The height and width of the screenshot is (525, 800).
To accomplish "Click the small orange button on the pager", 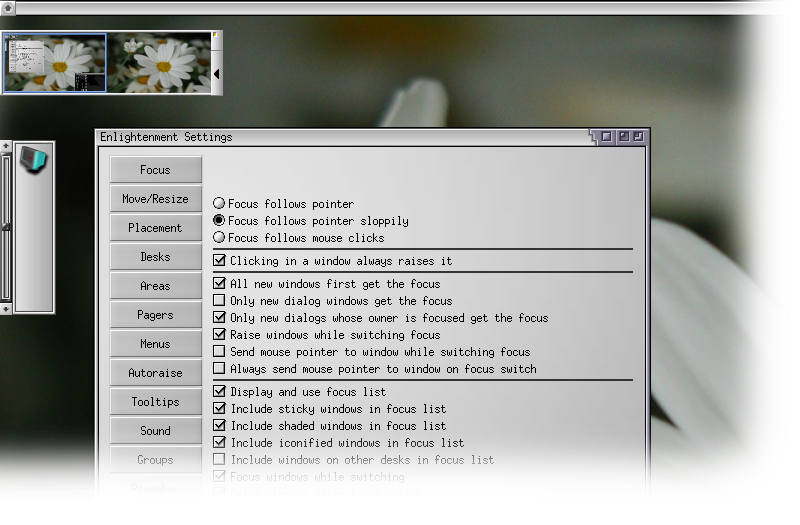I will click(x=215, y=35).
